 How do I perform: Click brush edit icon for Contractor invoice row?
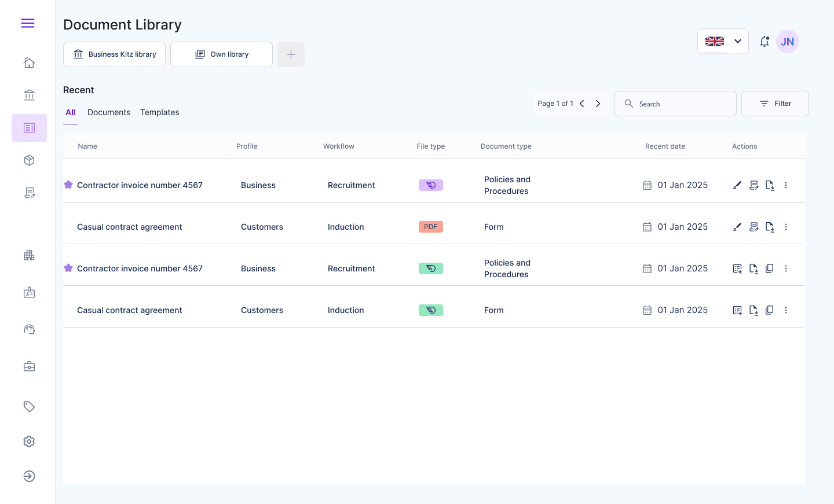coord(737,185)
